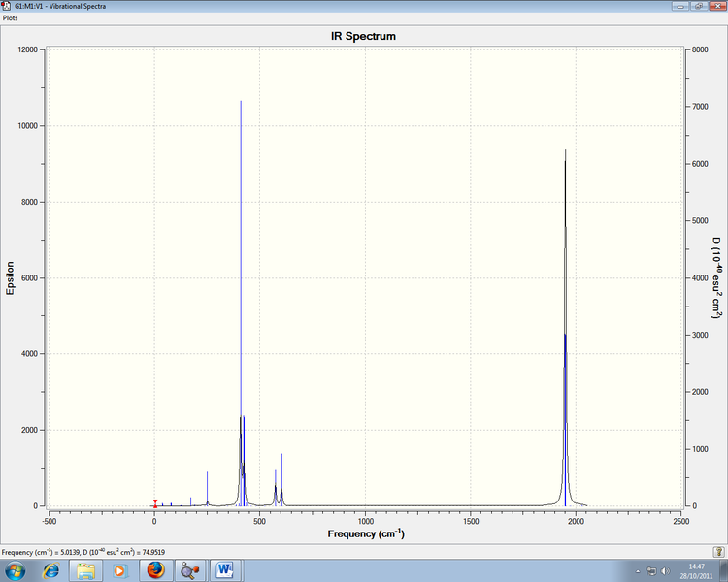Screen dimensions: 728x582
Task: Open Windows Explorer from the taskbar
Action: 85,570
